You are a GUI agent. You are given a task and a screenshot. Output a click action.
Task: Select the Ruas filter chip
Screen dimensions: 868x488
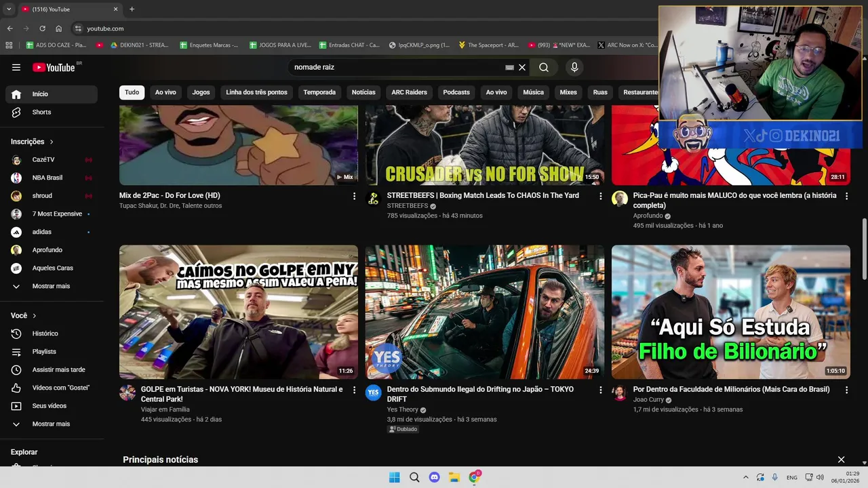click(600, 92)
